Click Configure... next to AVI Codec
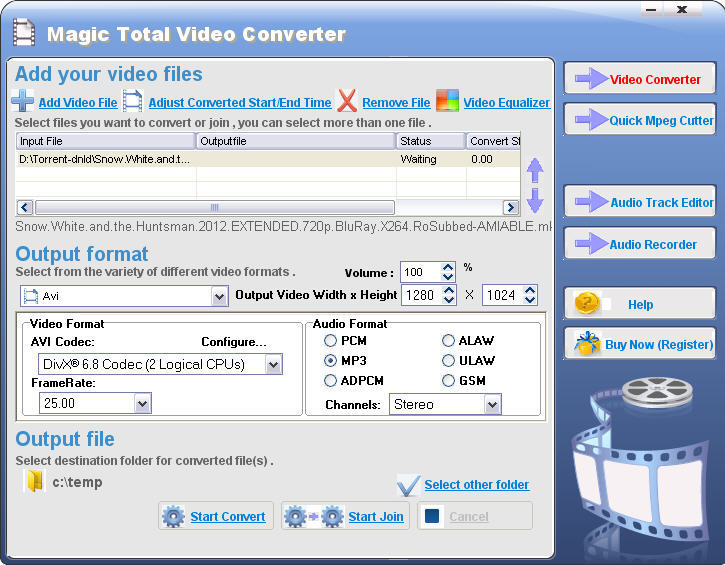Image resolution: width=725 pixels, height=565 pixels. tap(234, 342)
